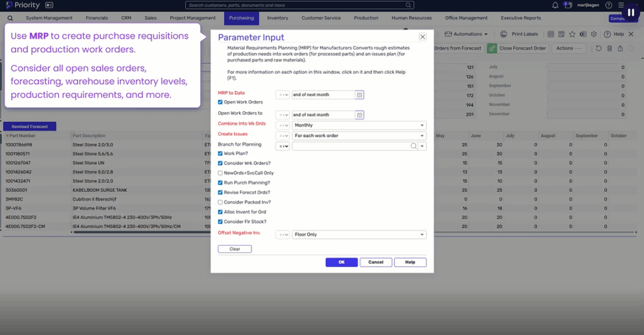Click the Branch for Planning input field
The image size is (644, 335).
pyautogui.click(x=352, y=146)
